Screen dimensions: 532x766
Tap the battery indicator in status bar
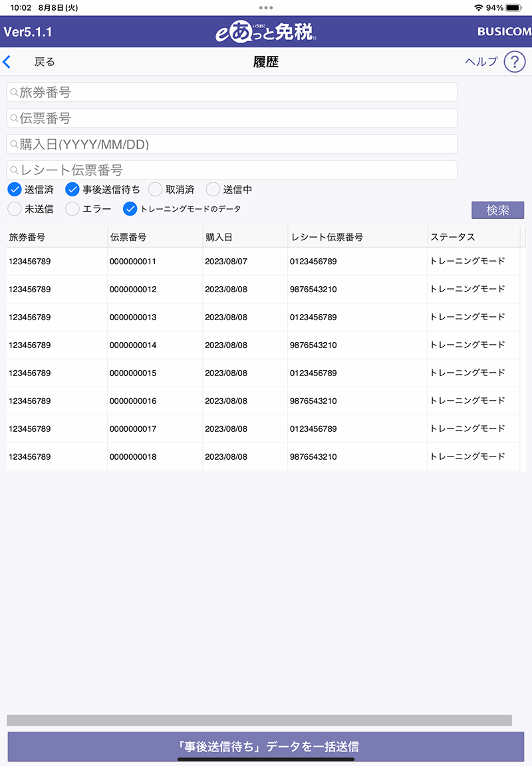[x=513, y=7]
